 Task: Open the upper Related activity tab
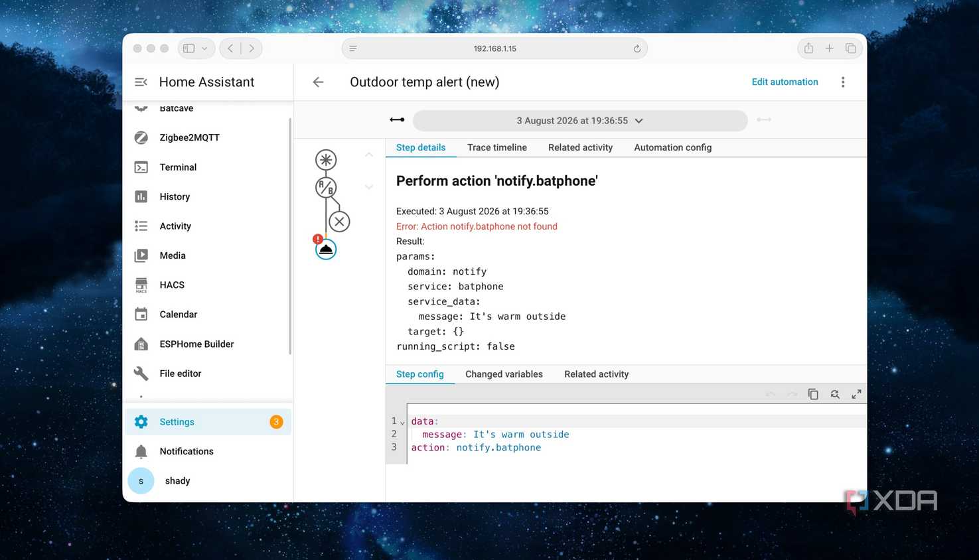[x=581, y=148]
